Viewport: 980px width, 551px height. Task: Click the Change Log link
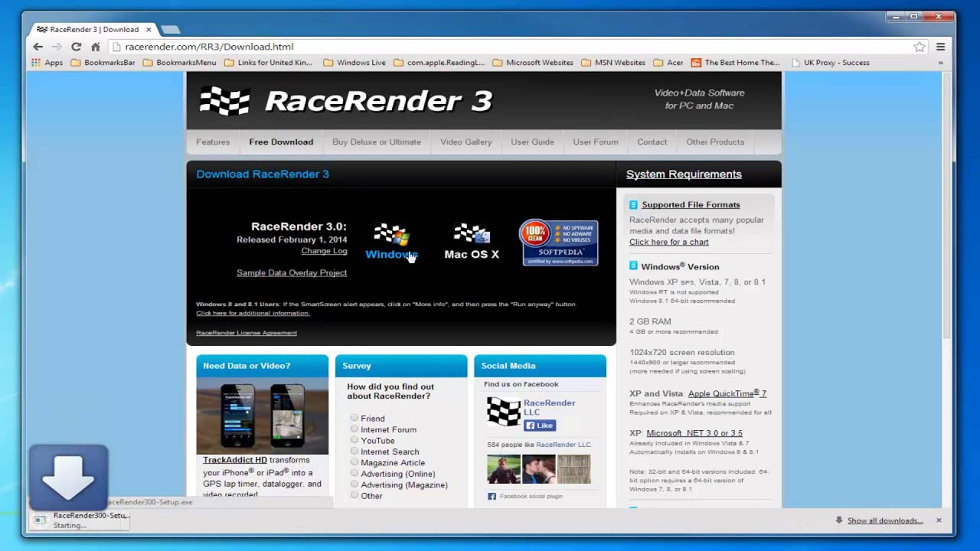pos(324,251)
